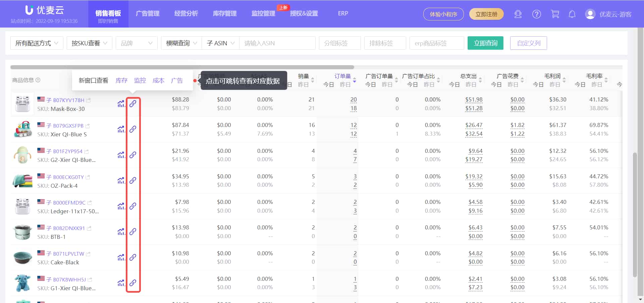Click the 立即查询 search button
Screen dimensions: 644x303
pos(485,43)
